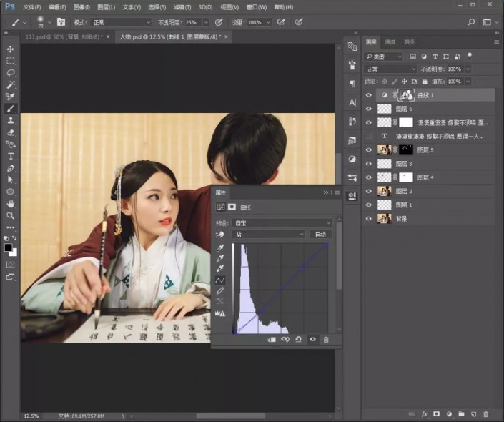This screenshot has height=422, width=504.
Task: Select the Ellipse shape tool
Action: point(10,192)
